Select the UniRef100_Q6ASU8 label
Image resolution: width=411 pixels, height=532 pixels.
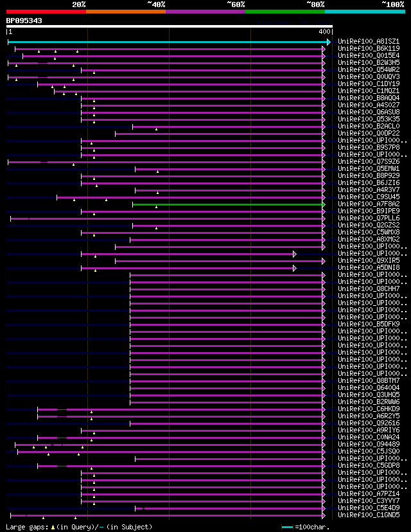369,112
